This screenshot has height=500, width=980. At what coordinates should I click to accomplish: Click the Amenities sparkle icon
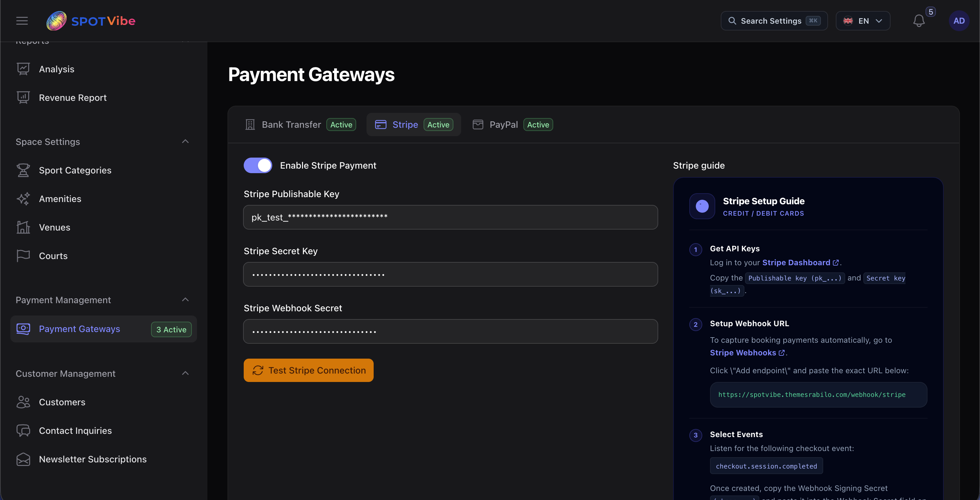[x=23, y=199]
